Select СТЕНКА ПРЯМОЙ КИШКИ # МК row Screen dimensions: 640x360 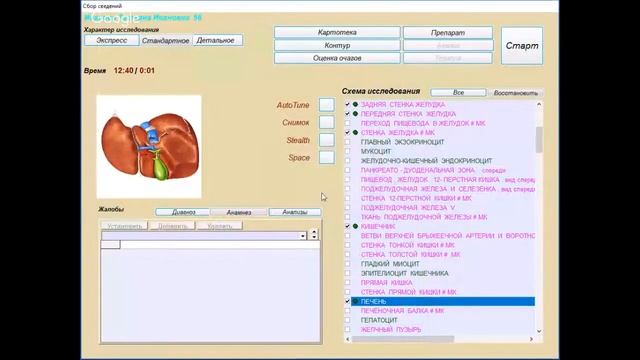tap(409, 292)
